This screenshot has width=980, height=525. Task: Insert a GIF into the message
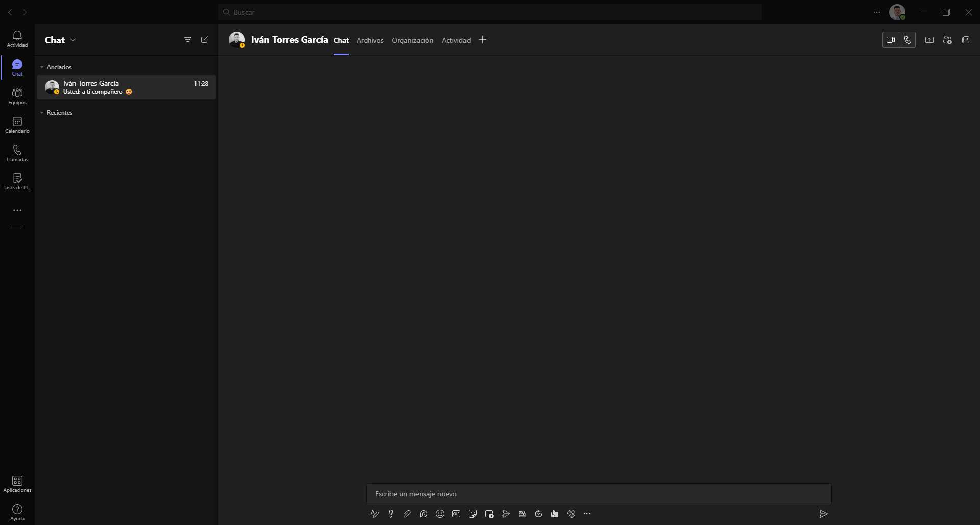tap(456, 514)
